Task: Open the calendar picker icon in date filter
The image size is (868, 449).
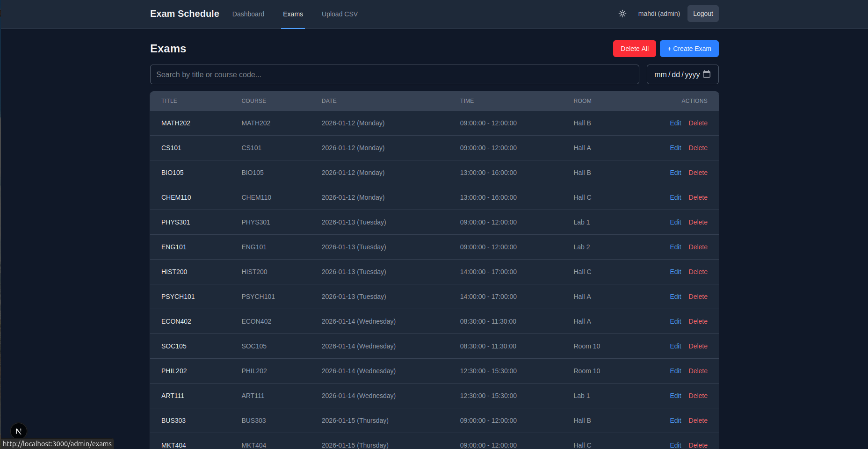Action: pyautogui.click(x=706, y=74)
